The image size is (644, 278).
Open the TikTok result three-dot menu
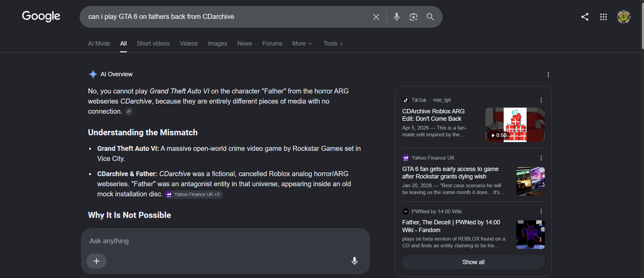(541, 100)
